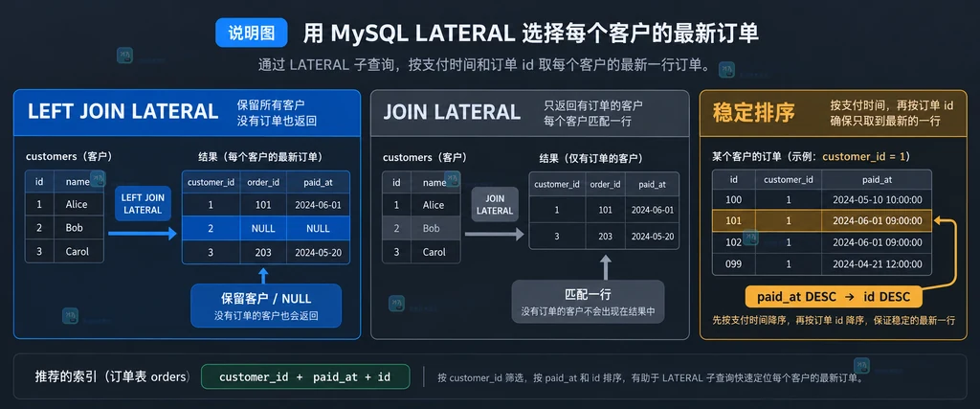Click the 保留客户 / NULL callout
980x409 pixels.
(x=266, y=306)
